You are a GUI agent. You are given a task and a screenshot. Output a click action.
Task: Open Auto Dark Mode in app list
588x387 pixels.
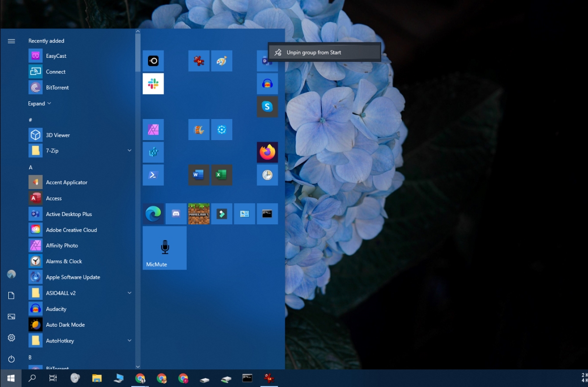(x=80, y=325)
